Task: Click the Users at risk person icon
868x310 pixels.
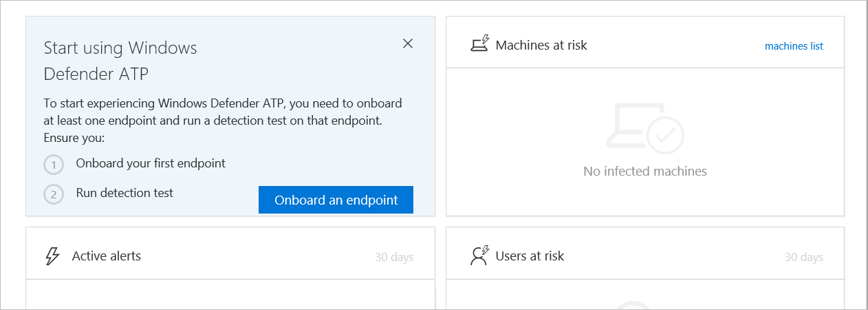Action: [x=479, y=256]
